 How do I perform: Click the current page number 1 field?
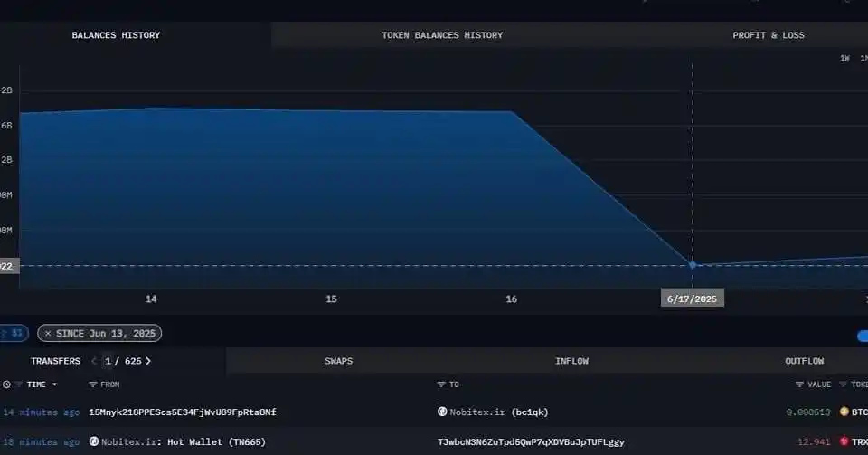tap(108, 361)
